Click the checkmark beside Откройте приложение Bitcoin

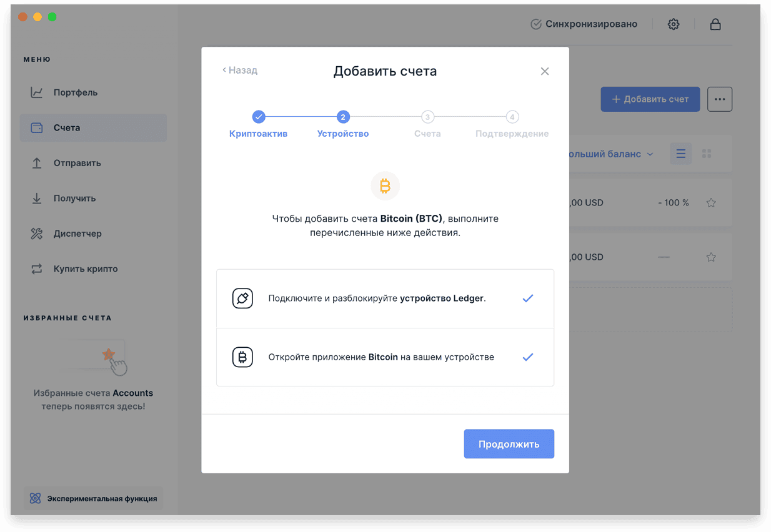click(528, 357)
